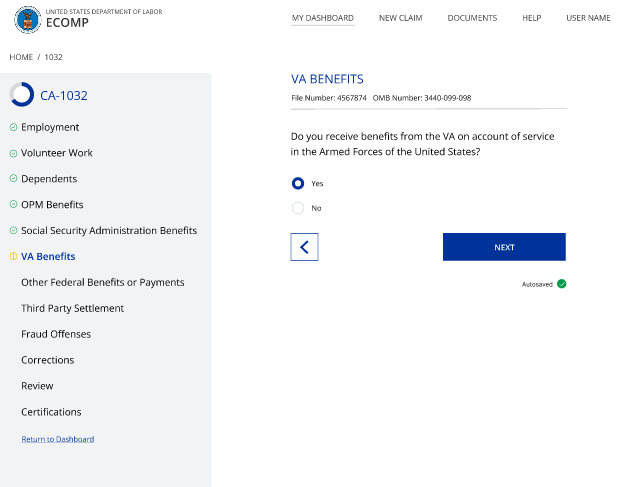
Task: Select the Yes radio button
Action: point(297,184)
